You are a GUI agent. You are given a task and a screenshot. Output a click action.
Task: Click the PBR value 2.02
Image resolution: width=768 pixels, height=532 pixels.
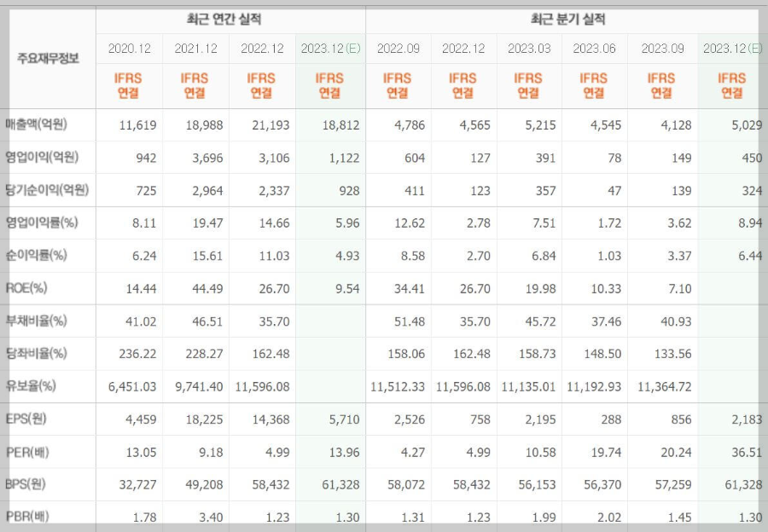click(609, 517)
